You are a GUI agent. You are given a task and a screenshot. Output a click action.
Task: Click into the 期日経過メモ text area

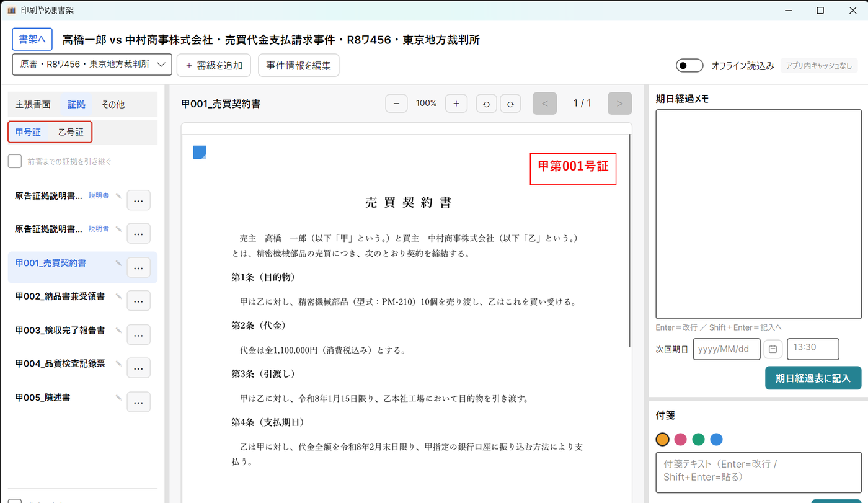point(759,214)
